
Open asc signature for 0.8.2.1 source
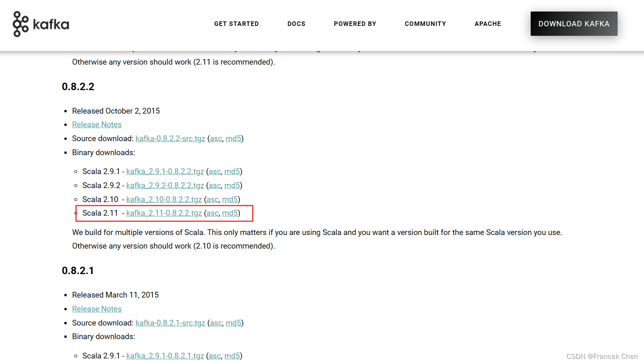pyautogui.click(x=216, y=323)
